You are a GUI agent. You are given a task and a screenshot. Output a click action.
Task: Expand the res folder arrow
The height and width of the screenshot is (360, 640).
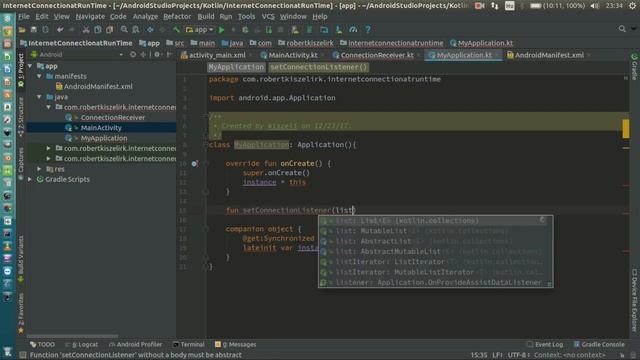point(39,169)
